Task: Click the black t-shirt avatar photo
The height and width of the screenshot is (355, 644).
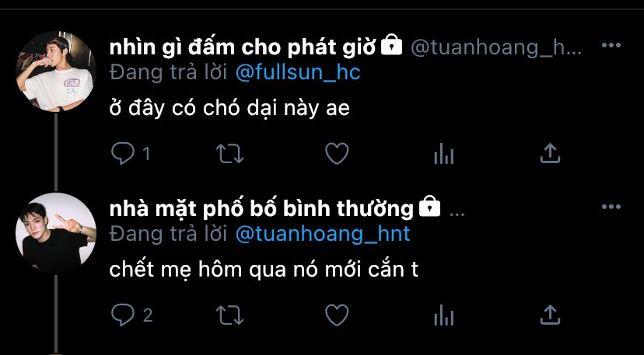Action: click(x=56, y=233)
